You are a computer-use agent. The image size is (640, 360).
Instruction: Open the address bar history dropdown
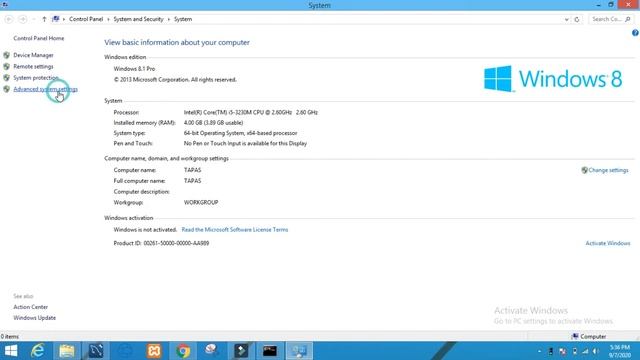567,19
